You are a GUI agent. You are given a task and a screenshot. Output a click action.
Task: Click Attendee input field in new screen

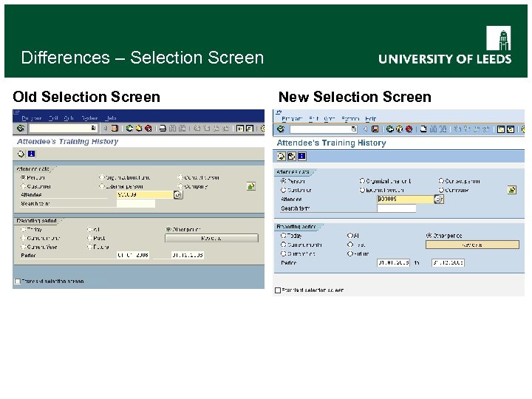tap(405, 199)
